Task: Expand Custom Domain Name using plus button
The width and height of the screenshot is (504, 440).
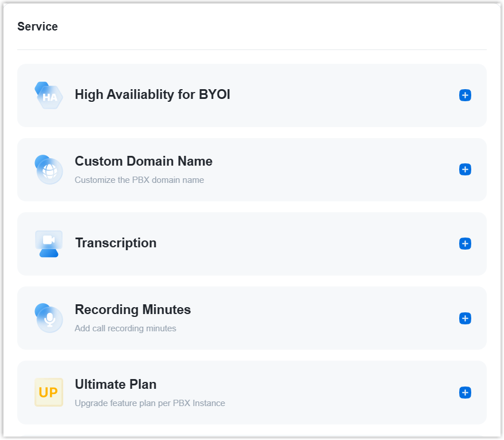Action: [x=465, y=170]
